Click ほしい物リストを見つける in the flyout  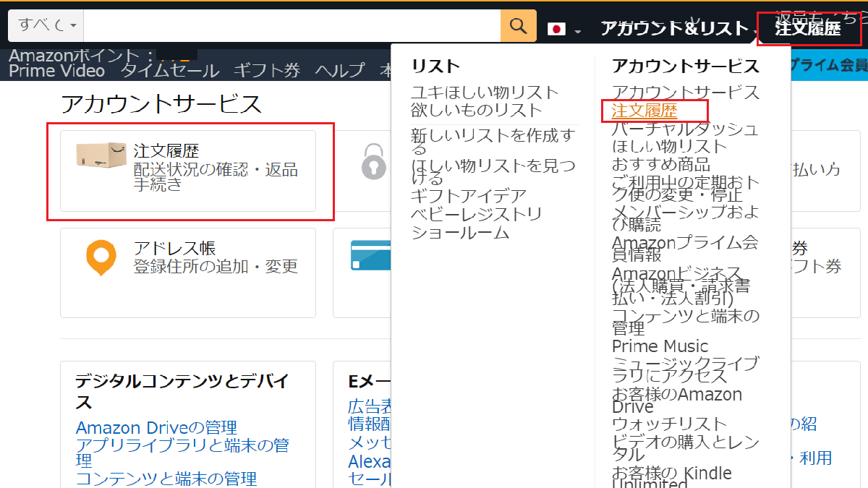pyautogui.click(x=493, y=172)
